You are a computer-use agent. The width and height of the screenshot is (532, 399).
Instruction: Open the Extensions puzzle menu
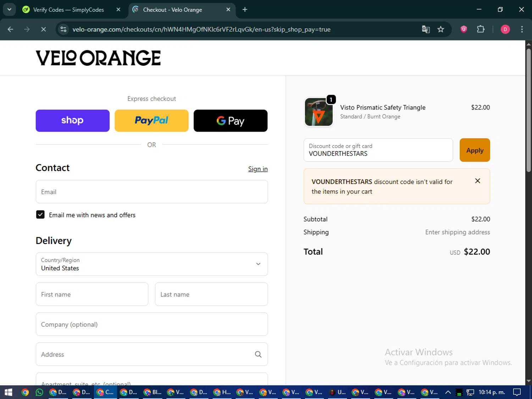click(x=481, y=29)
